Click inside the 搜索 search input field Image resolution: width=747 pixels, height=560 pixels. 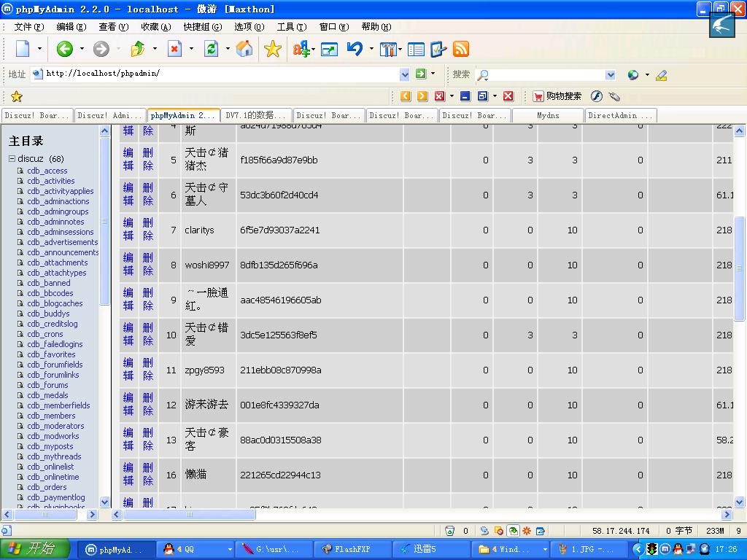547,75
